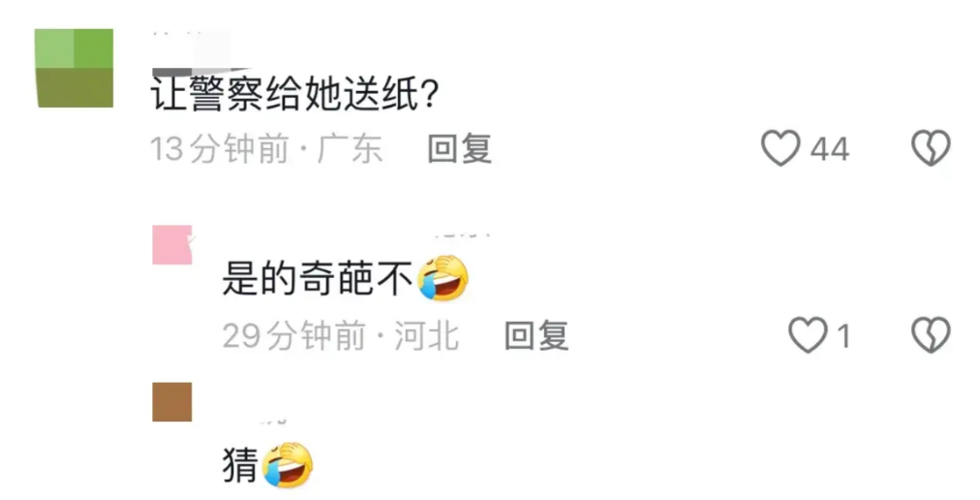
Task: Click the like count 1
Action: [x=843, y=336]
